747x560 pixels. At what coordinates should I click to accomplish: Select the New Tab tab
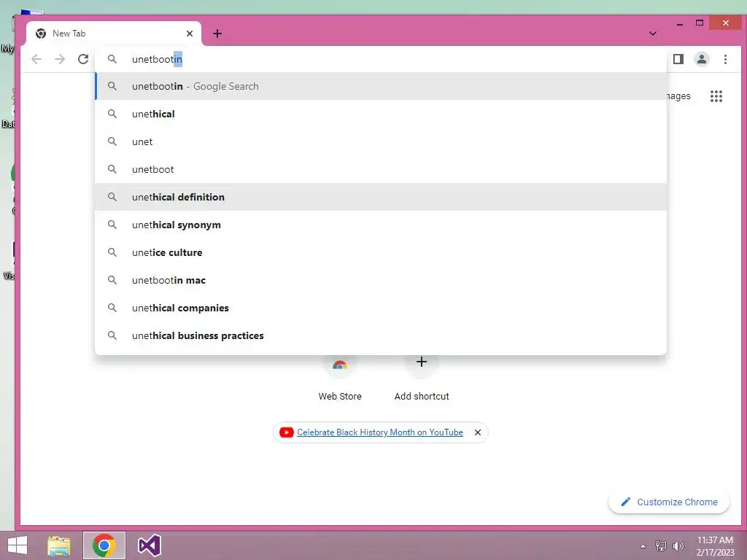coord(114,34)
